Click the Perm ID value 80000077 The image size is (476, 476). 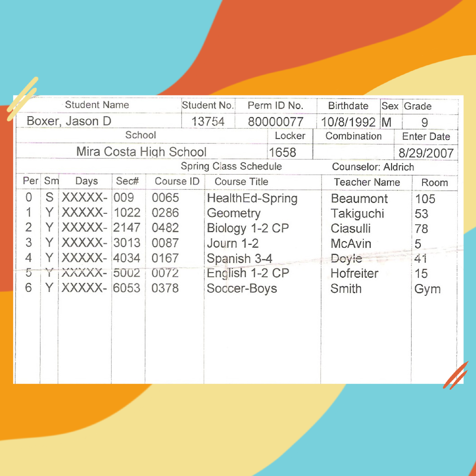point(276,122)
